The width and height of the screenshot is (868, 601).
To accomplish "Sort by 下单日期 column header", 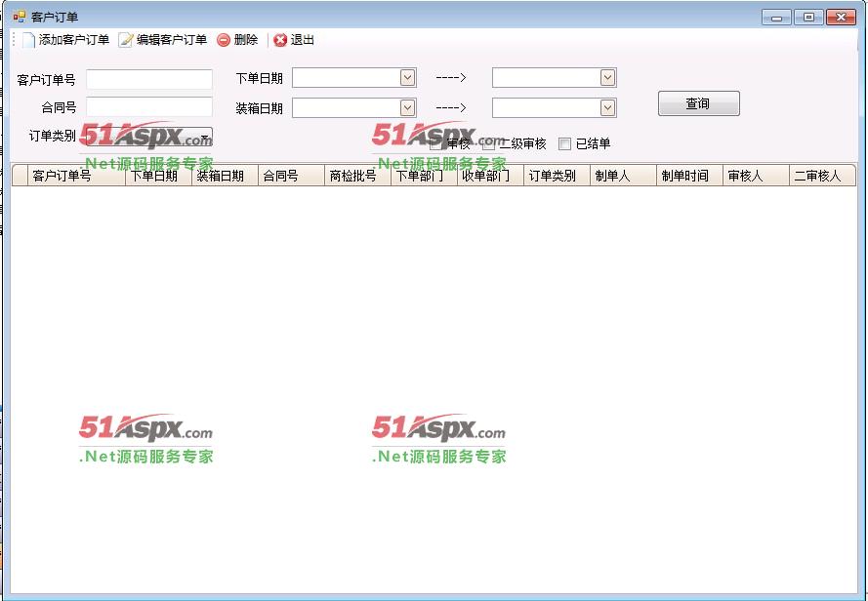I will (159, 176).
